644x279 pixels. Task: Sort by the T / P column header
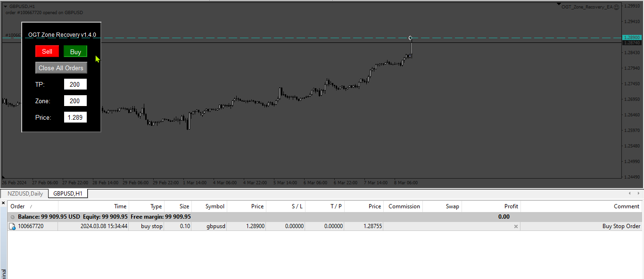(x=325, y=206)
